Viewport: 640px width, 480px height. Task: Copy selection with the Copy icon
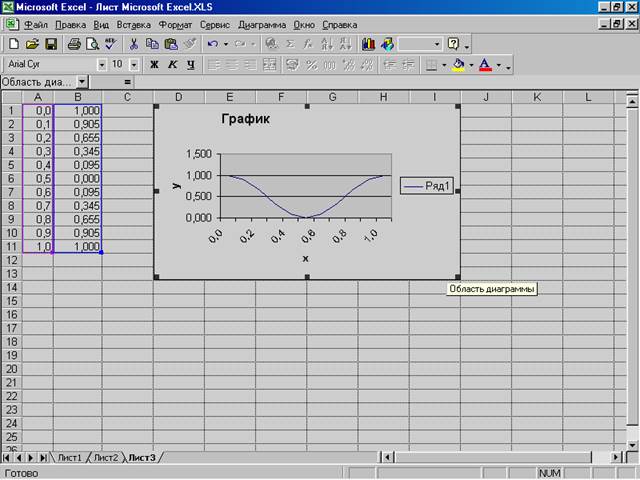pyautogui.click(x=152, y=44)
